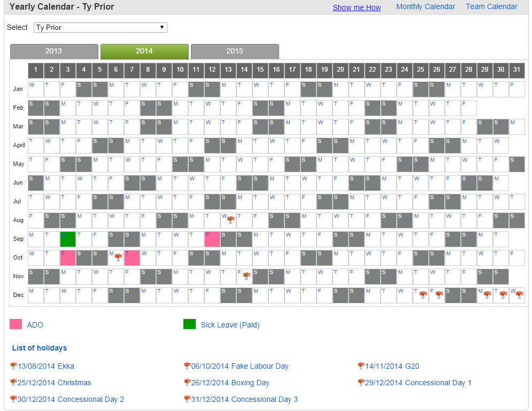Click the 14/11/2014 G20 holiday text
Screen dimensions: 532x411
pyautogui.click(x=392, y=366)
